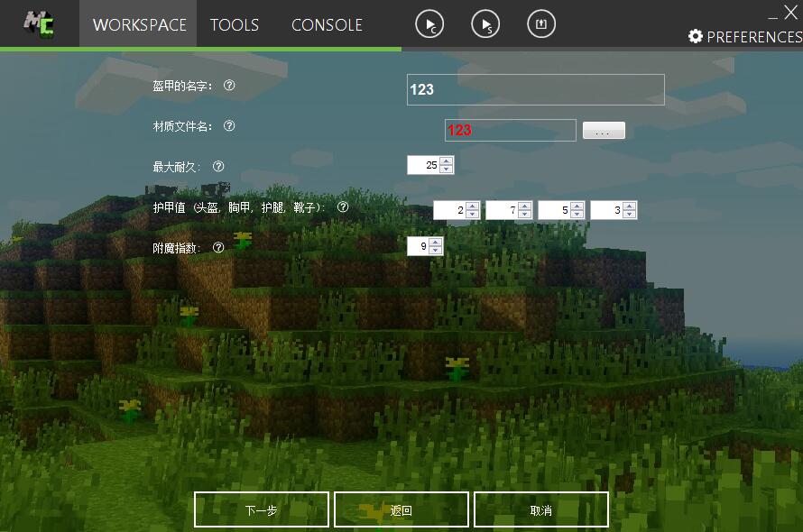Click help icon beside 护甲值 label
This screenshot has height=532, width=803.
(343, 206)
